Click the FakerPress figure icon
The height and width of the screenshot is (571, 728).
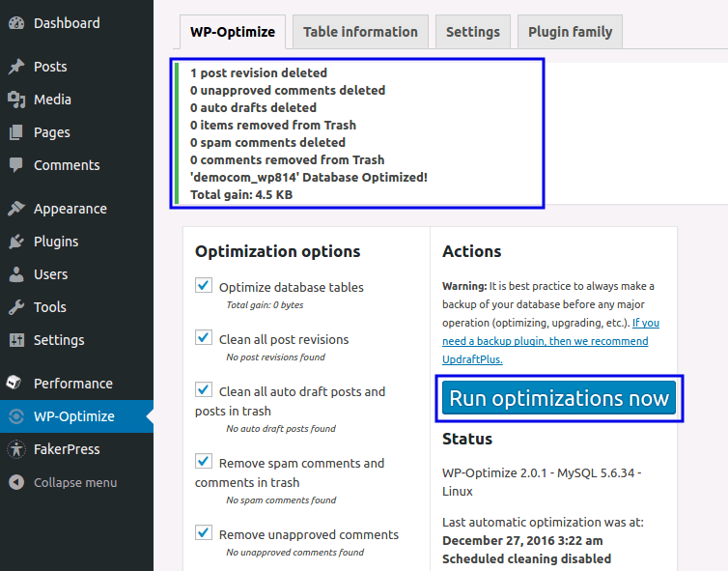click(16, 449)
